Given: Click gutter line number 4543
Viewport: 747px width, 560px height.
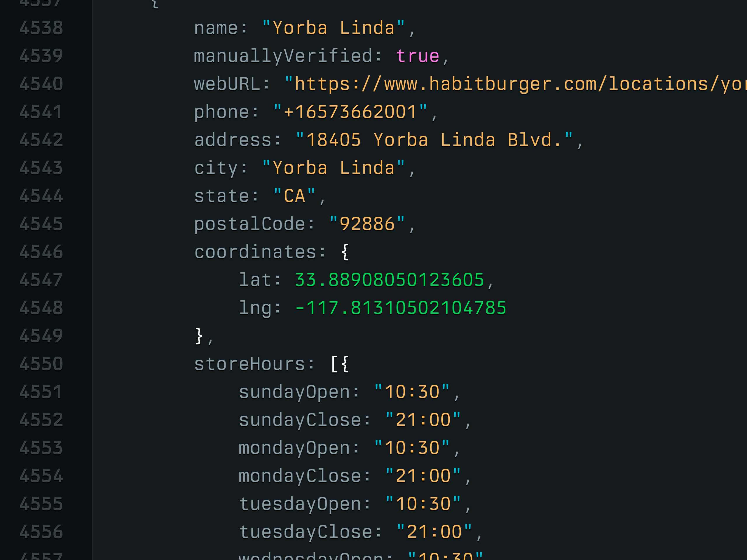Looking at the screenshot, I should (41, 168).
